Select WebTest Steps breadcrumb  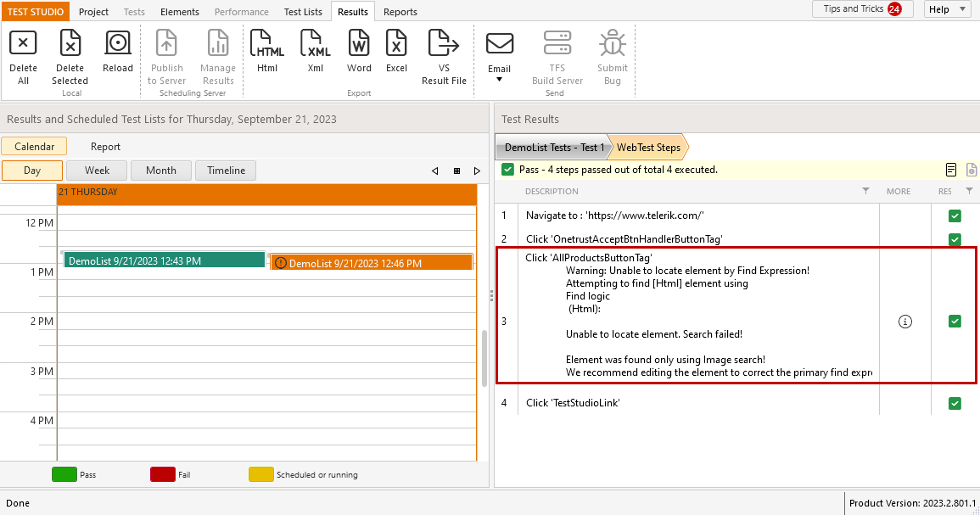click(648, 148)
